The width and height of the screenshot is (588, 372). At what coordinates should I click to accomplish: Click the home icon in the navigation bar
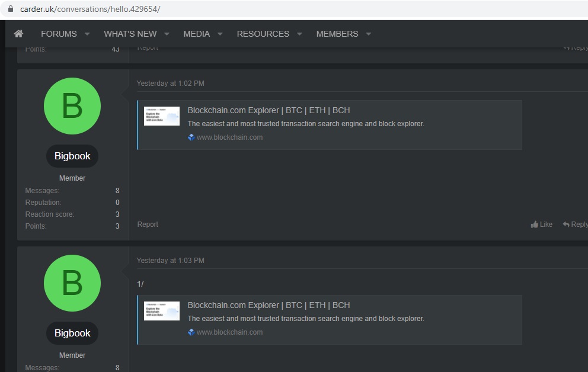point(18,34)
